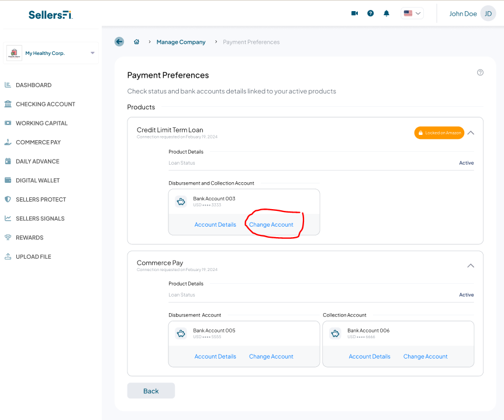The width and height of the screenshot is (504, 420).
Task: Go to Dashboard in the sidebar
Action: [x=33, y=85]
